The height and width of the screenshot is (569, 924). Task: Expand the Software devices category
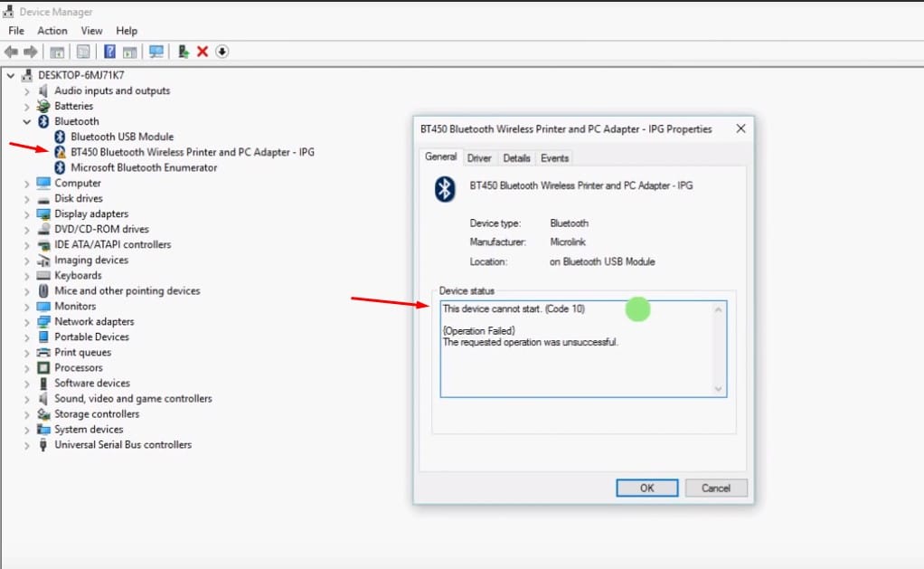point(26,384)
